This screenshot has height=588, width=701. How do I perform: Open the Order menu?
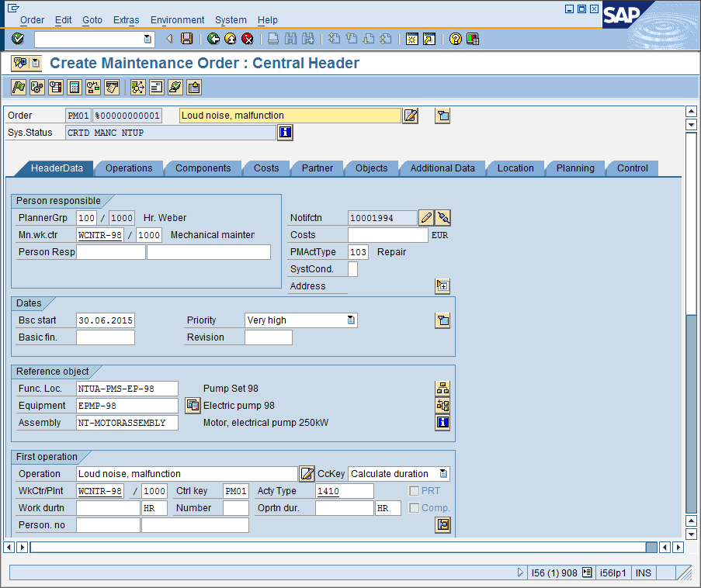click(32, 20)
